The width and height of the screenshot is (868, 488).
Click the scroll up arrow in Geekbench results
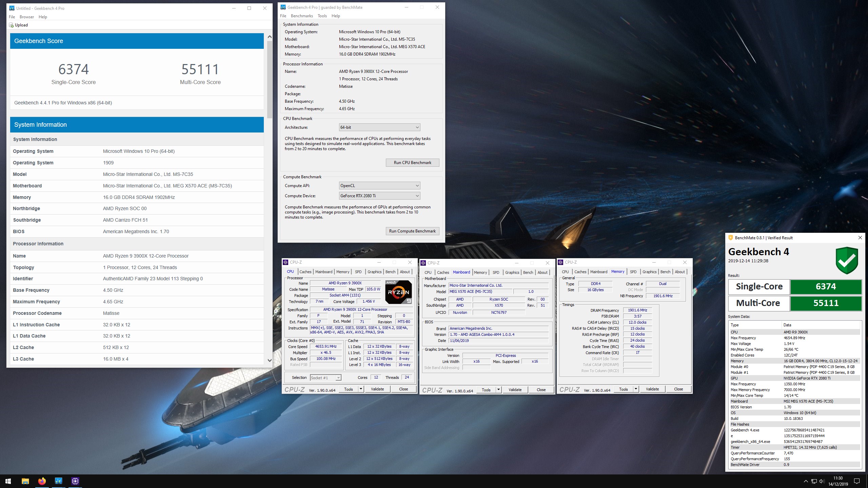[270, 37]
